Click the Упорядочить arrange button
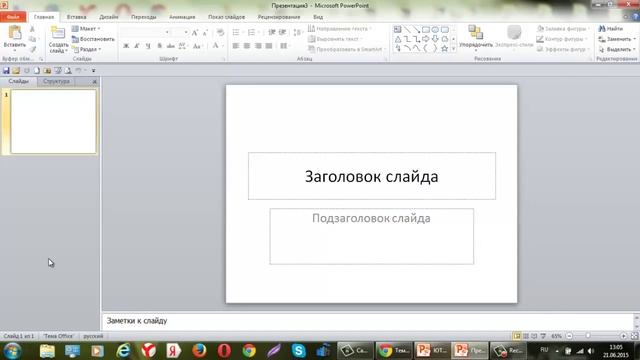Viewport: 640px width, 360px height. [x=476, y=38]
